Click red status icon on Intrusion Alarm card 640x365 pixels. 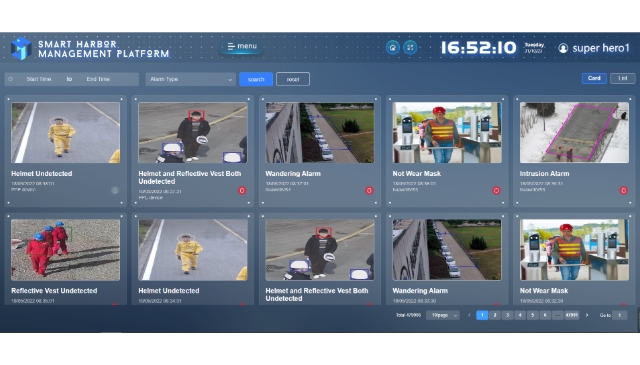point(623,190)
